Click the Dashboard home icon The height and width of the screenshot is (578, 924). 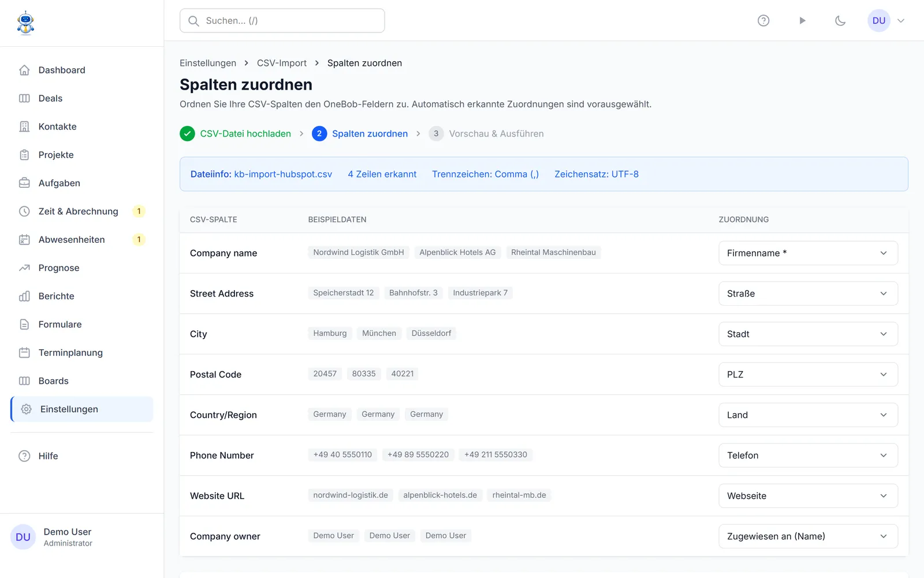click(x=24, y=70)
